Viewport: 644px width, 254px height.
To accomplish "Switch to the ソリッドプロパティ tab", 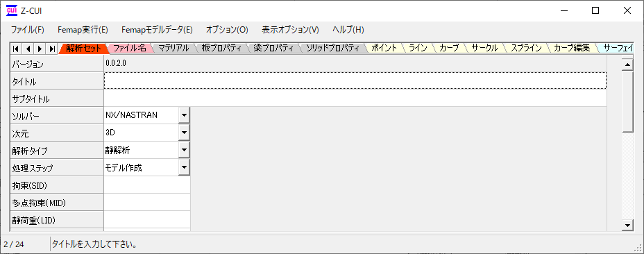I will coord(332,48).
